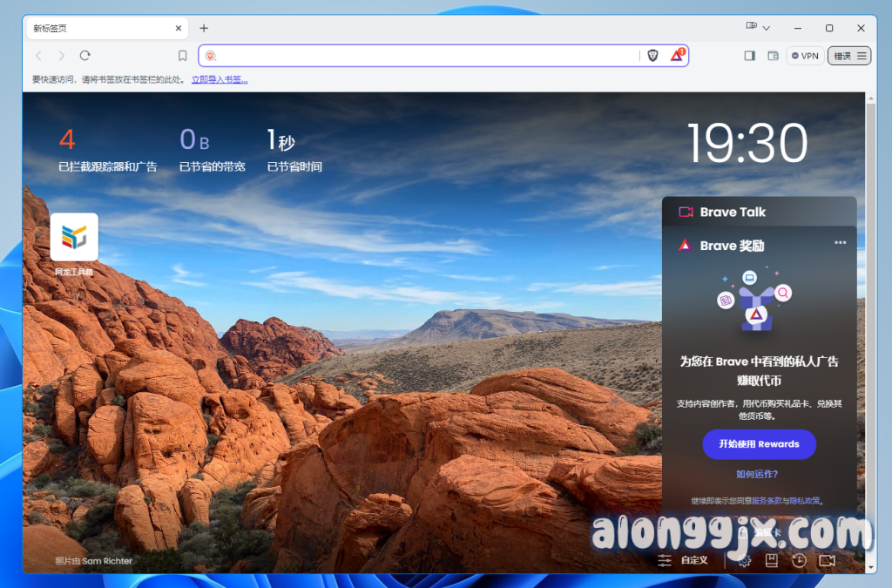Reload the page with refresh icon
The height and width of the screenshot is (588, 892).
85,56
